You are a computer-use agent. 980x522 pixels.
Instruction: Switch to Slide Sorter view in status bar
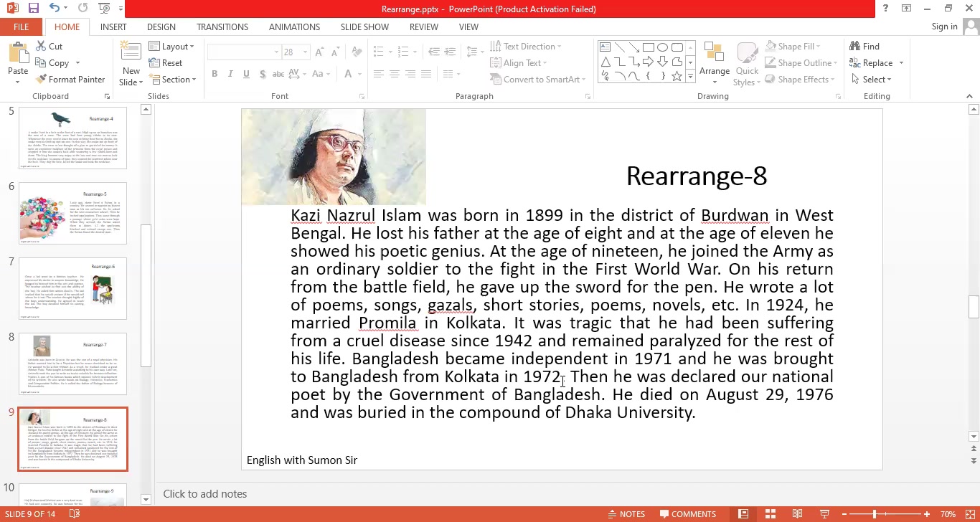771,514
